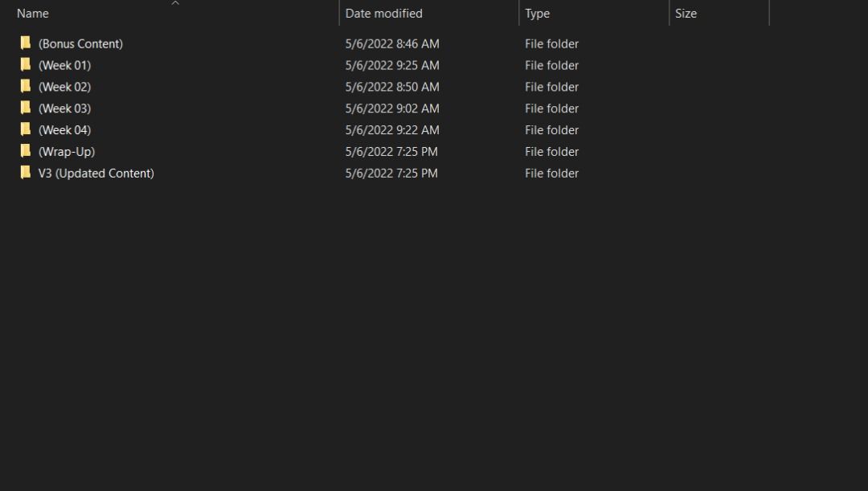Viewport: 868px width, 491px height.
Task: Sort files by the Name column header
Action: coord(33,14)
